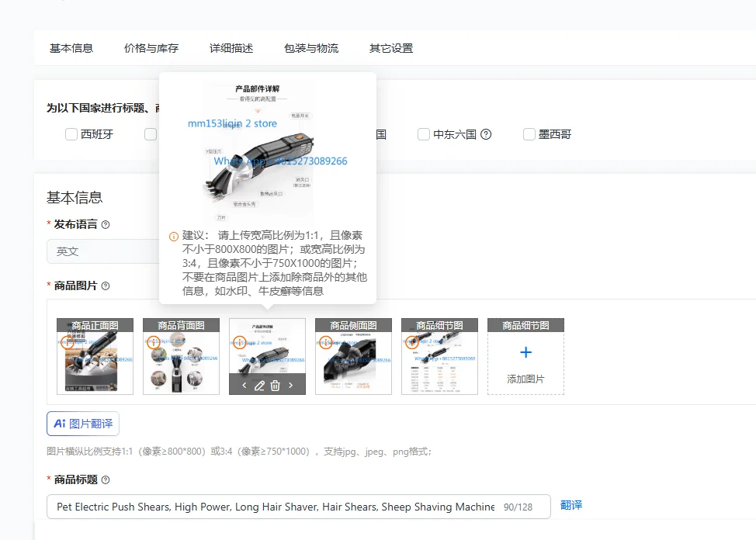Viewport: 756px width, 540px height.
Task: Move hovered image left with arrow
Action: pyautogui.click(x=244, y=386)
